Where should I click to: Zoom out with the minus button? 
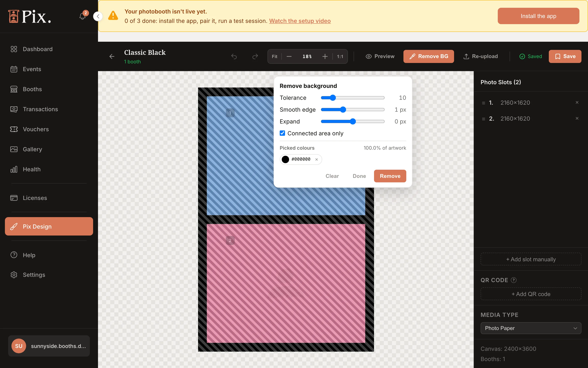[289, 56]
